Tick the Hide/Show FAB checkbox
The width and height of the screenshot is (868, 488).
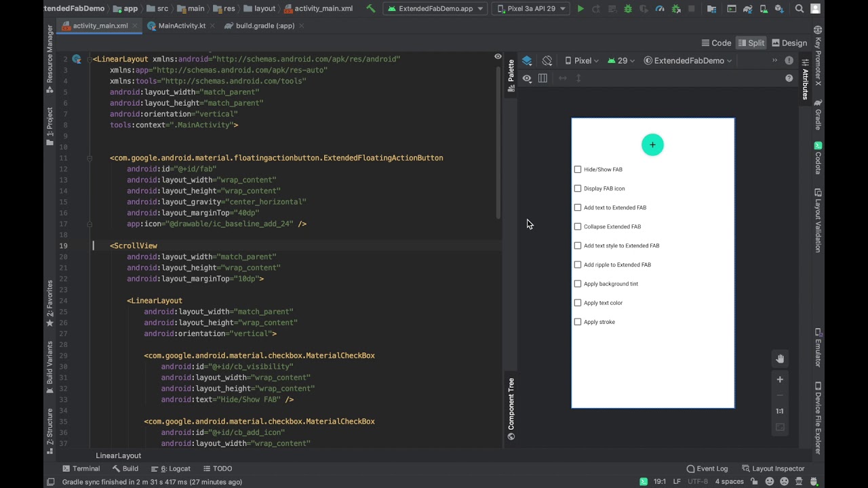pos(578,169)
